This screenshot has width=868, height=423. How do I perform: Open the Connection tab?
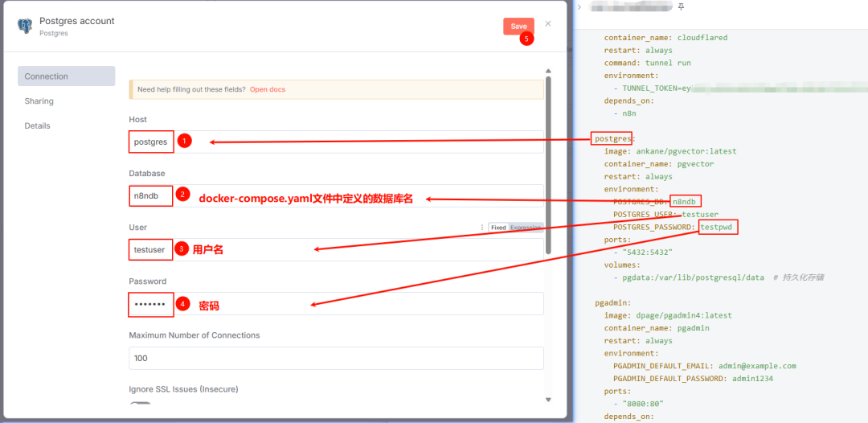pos(67,76)
